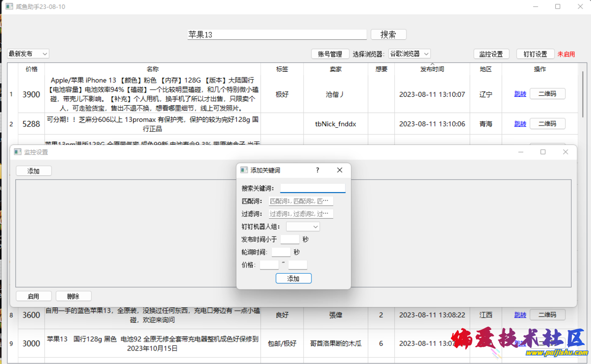Click the 添加关键词 dialog title bar icon
The width and height of the screenshot is (591, 364).
(244, 170)
